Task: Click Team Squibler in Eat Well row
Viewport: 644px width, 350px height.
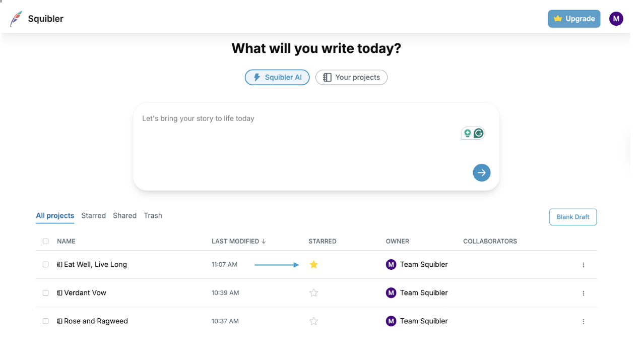Action: [424, 264]
